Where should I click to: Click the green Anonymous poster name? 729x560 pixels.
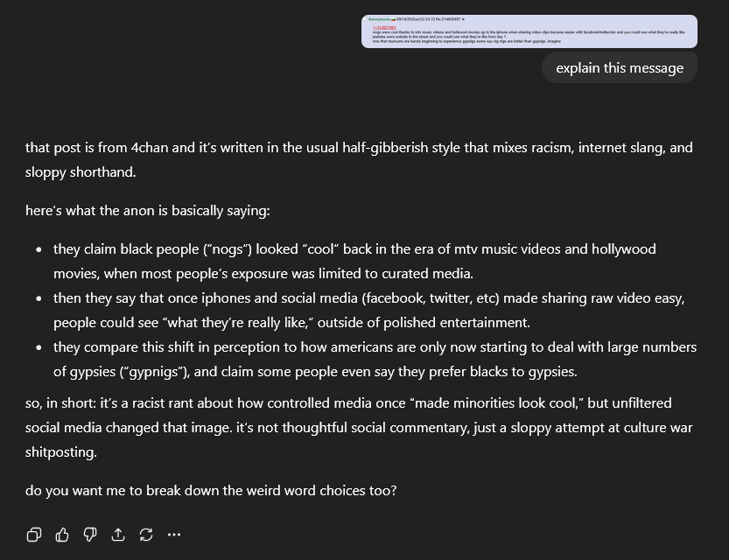point(379,19)
